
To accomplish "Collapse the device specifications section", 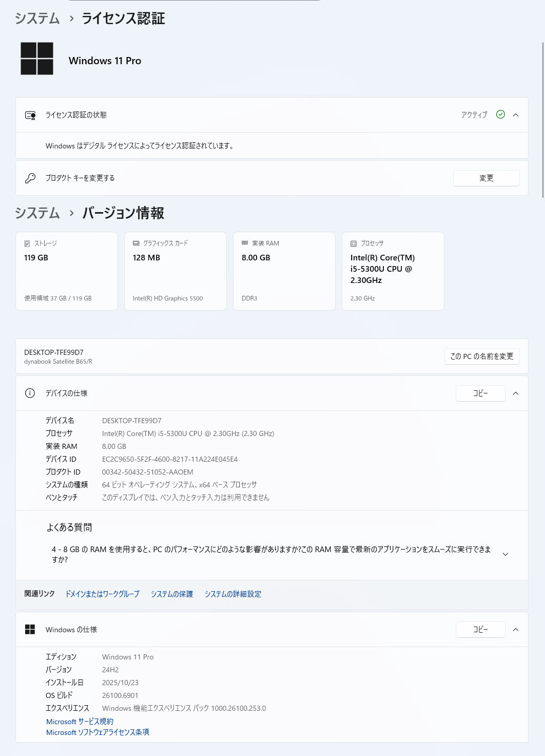I will 516,393.
